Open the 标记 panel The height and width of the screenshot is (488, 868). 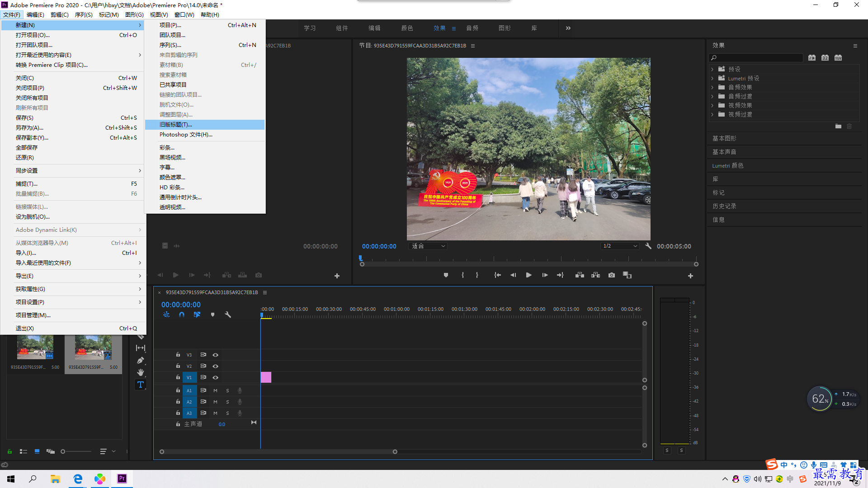pyautogui.click(x=718, y=192)
